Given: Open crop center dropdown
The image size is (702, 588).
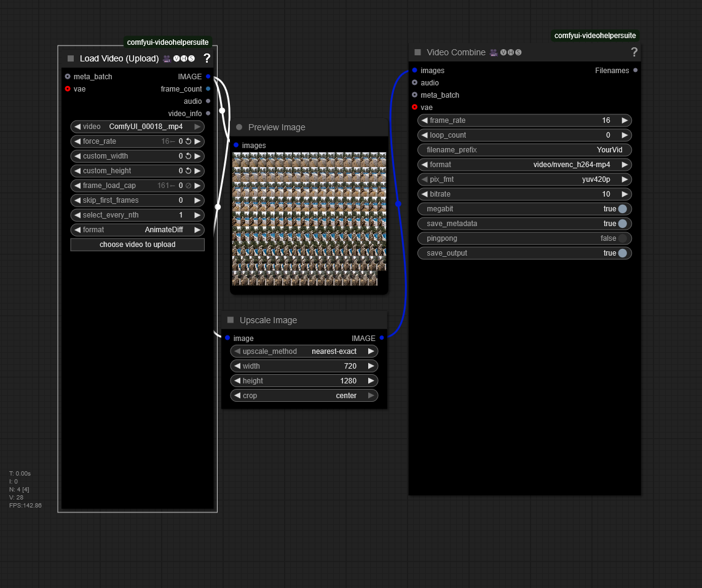Looking at the screenshot, I should pyautogui.click(x=304, y=396).
